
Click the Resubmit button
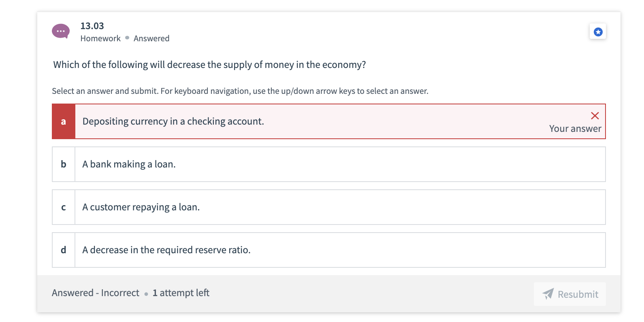569,294
